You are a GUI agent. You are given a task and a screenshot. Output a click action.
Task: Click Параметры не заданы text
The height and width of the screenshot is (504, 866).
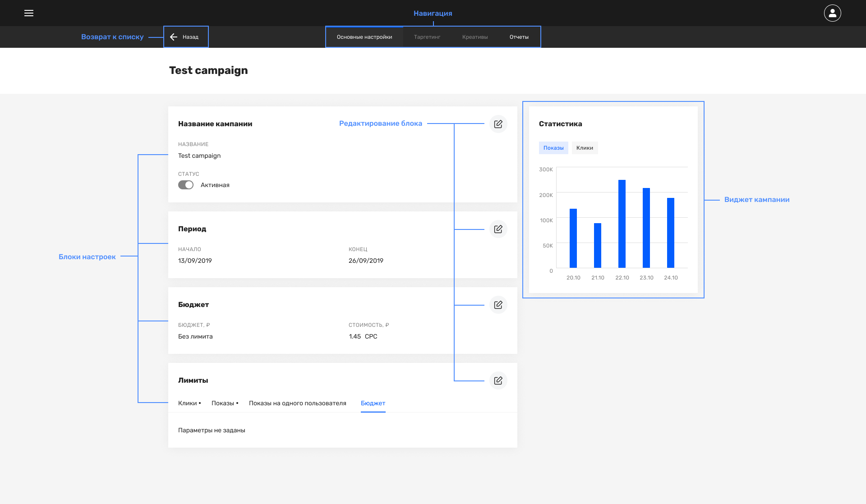pos(212,430)
